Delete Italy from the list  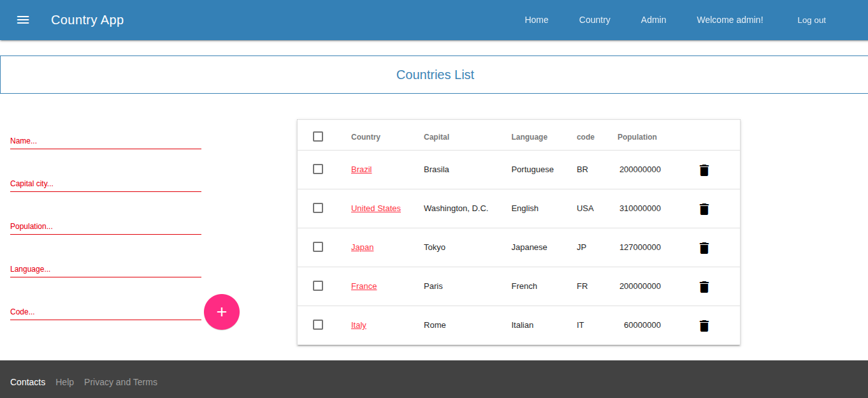[x=704, y=326]
